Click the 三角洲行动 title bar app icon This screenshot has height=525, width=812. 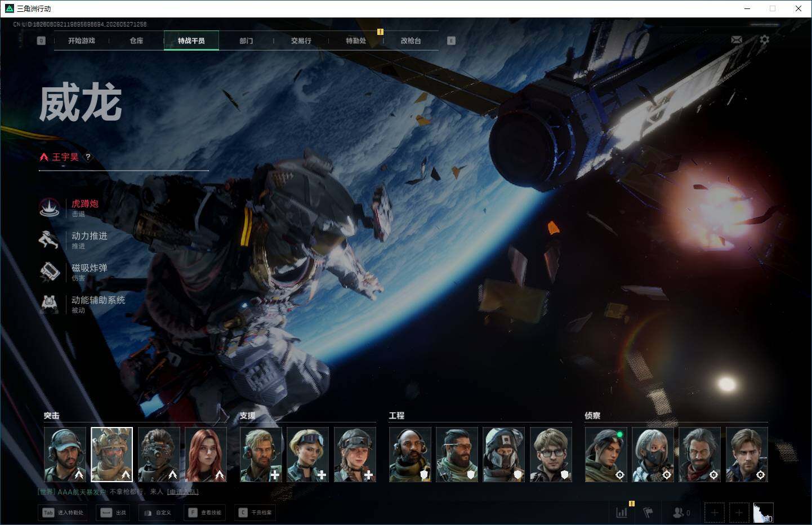pyautogui.click(x=9, y=8)
